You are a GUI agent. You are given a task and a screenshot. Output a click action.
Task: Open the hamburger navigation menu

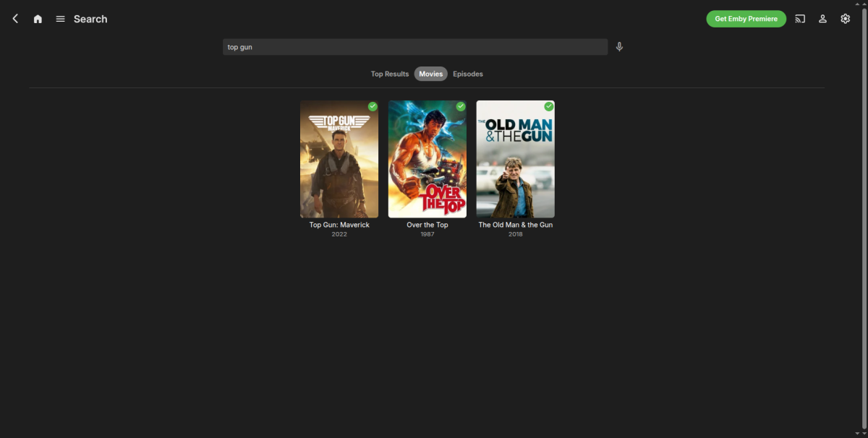point(61,19)
